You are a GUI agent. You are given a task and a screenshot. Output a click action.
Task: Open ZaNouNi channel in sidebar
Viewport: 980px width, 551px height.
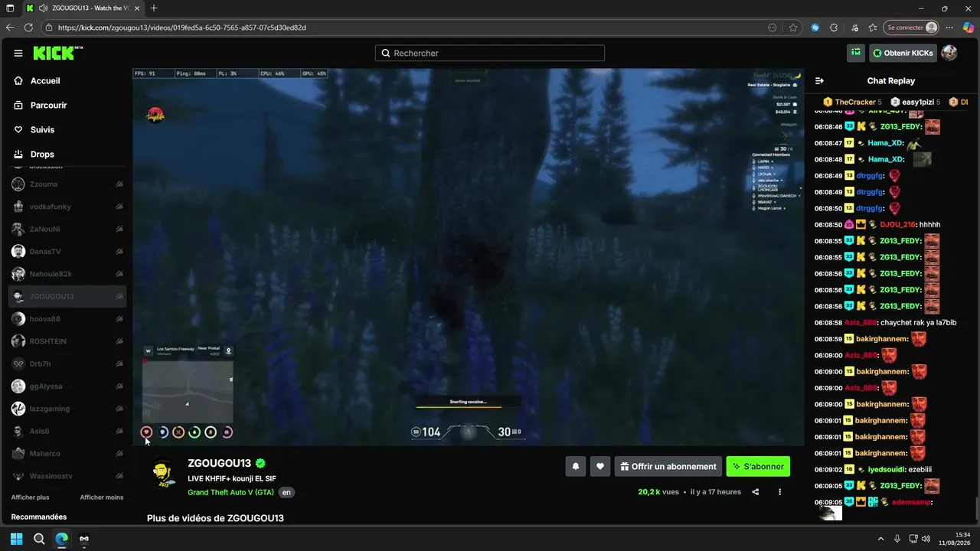67,229
